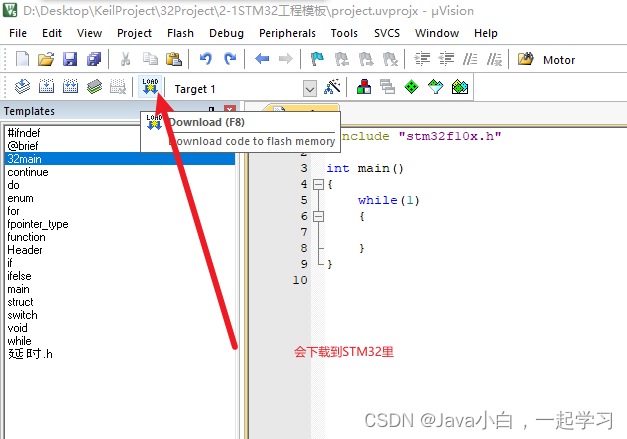This screenshot has width=627, height=439.
Task: Insert a bookmark with the flag icon
Action: point(317,59)
